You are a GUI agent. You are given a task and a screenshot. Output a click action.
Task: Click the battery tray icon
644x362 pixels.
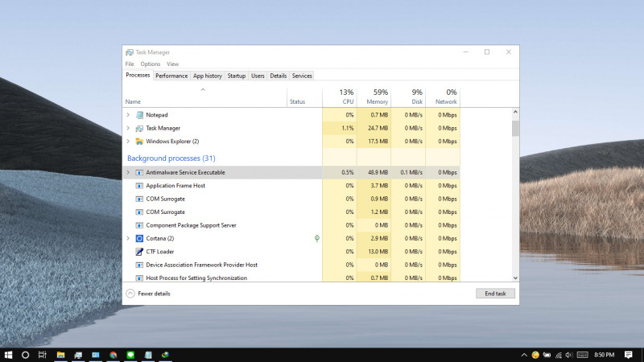[547, 355]
